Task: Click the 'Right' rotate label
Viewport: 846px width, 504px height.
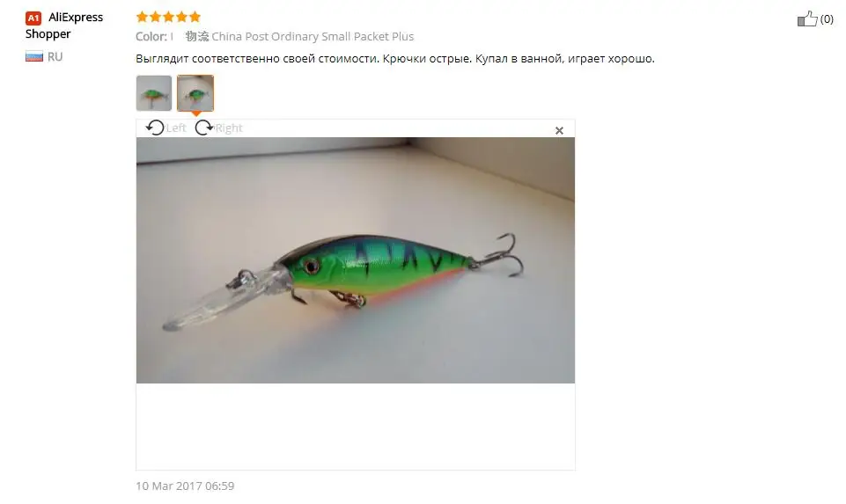Action: 229,128
